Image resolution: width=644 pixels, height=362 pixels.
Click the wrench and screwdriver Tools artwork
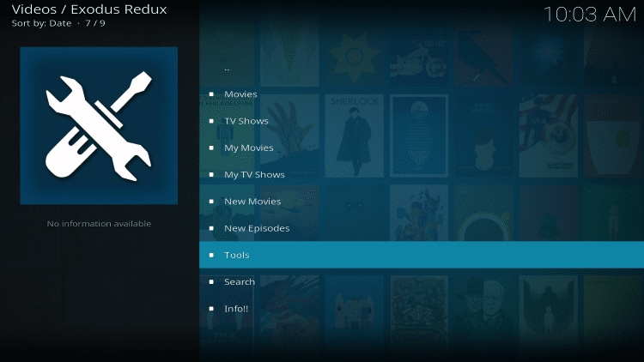tap(99, 125)
